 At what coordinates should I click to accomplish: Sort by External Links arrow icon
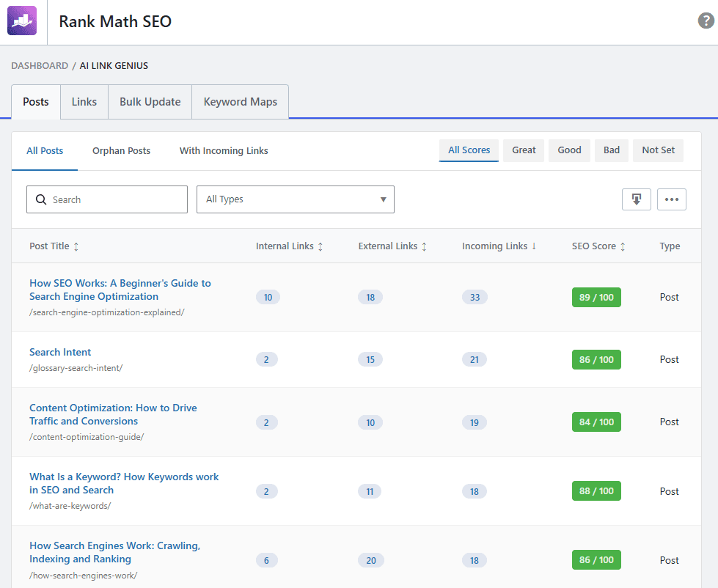[x=424, y=246]
